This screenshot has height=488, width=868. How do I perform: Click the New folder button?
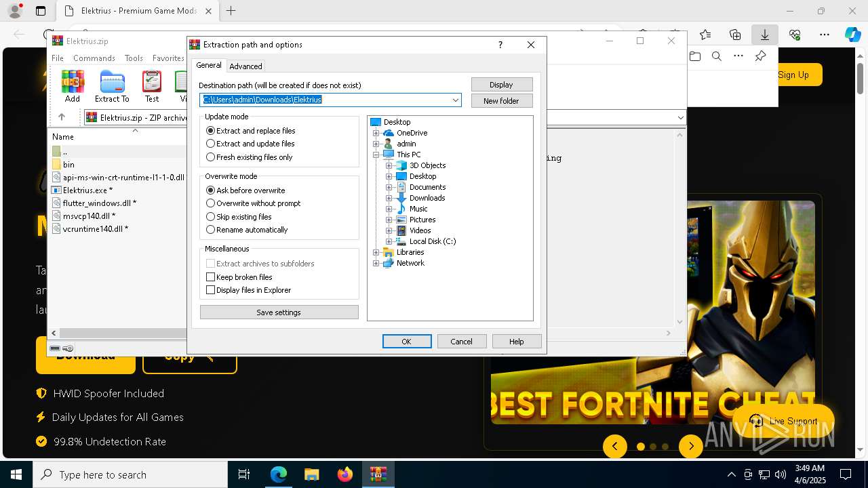[502, 101]
